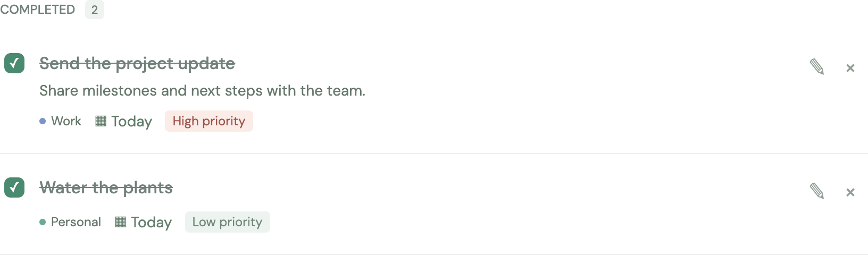Edit 'Send the project update' with pencil icon
This screenshot has width=868, height=256.
tap(817, 67)
